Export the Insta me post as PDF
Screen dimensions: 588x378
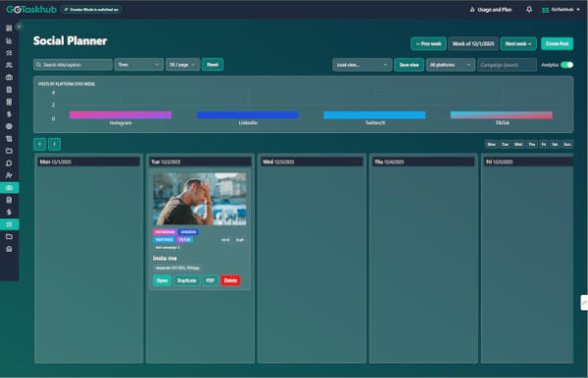pos(210,280)
